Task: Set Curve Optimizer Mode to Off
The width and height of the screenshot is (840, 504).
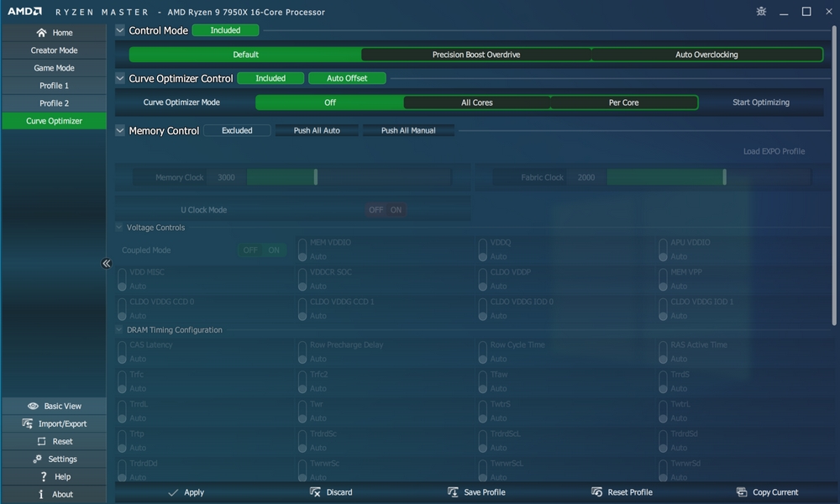Action: coord(330,102)
